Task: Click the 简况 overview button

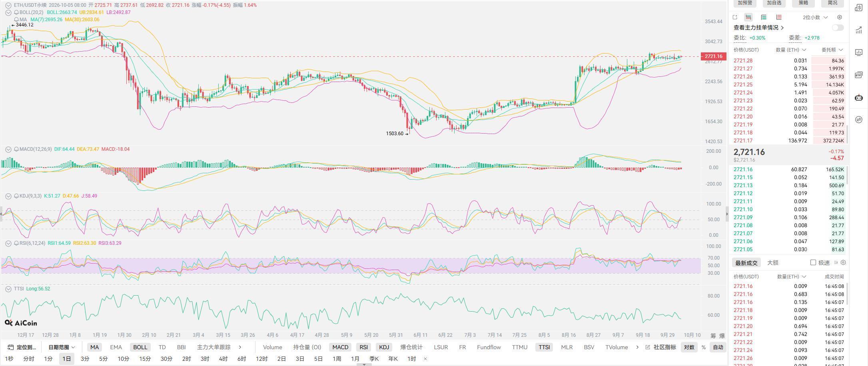Action: 832,3
